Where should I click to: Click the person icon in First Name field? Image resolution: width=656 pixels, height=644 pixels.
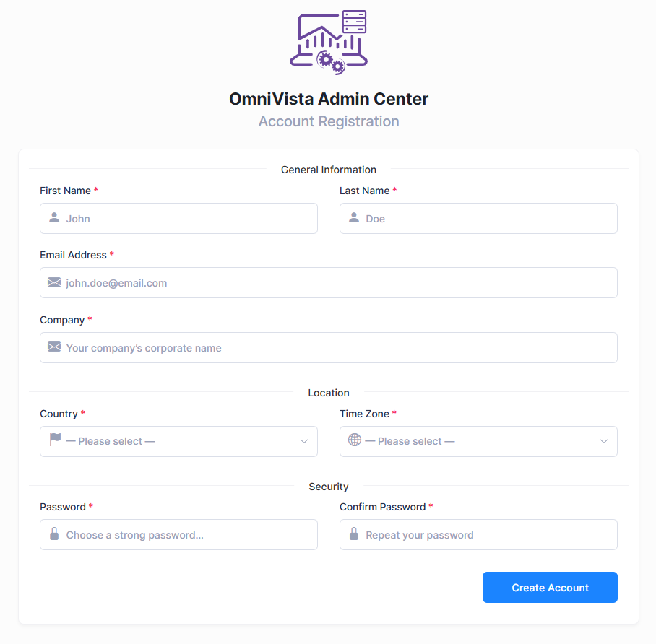pyautogui.click(x=54, y=217)
